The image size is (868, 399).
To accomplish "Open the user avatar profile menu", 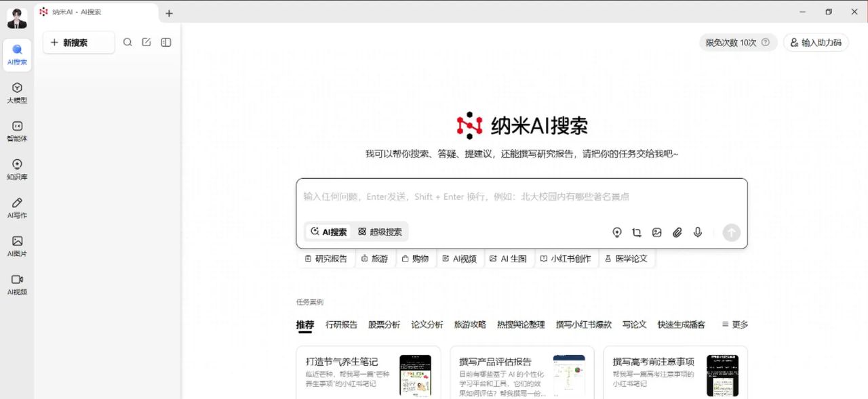I will pyautogui.click(x=17, y=18).
